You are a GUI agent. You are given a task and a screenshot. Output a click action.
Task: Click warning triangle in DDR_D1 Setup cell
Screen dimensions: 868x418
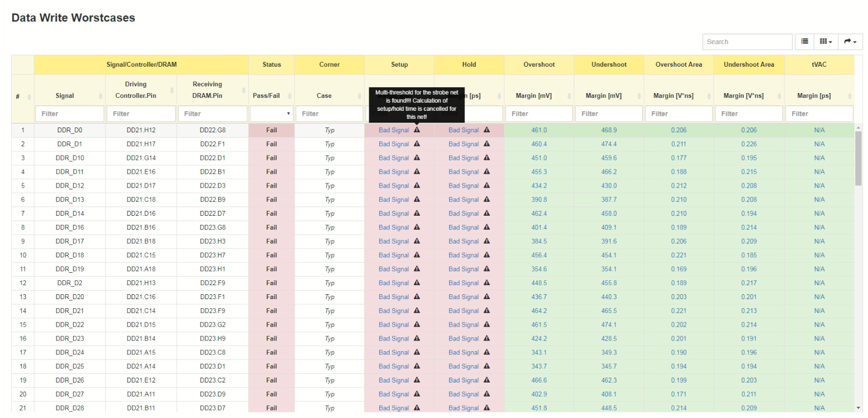pos(417,144)
